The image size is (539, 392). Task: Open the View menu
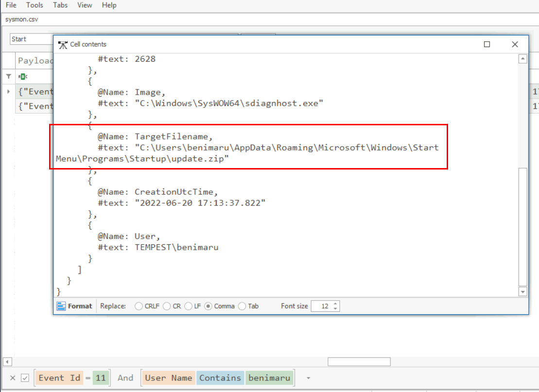point(85,5)
